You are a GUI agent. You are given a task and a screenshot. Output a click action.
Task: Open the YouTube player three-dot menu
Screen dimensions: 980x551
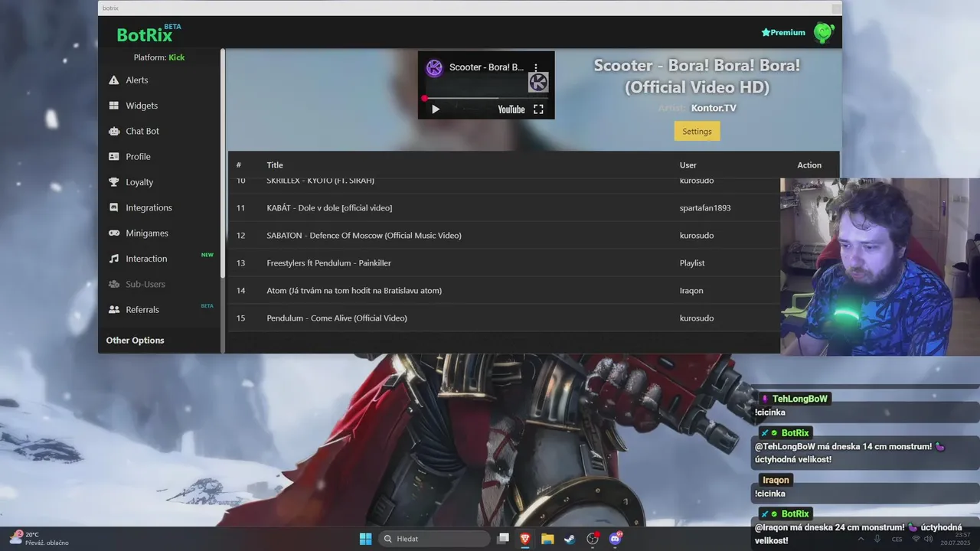536,67
